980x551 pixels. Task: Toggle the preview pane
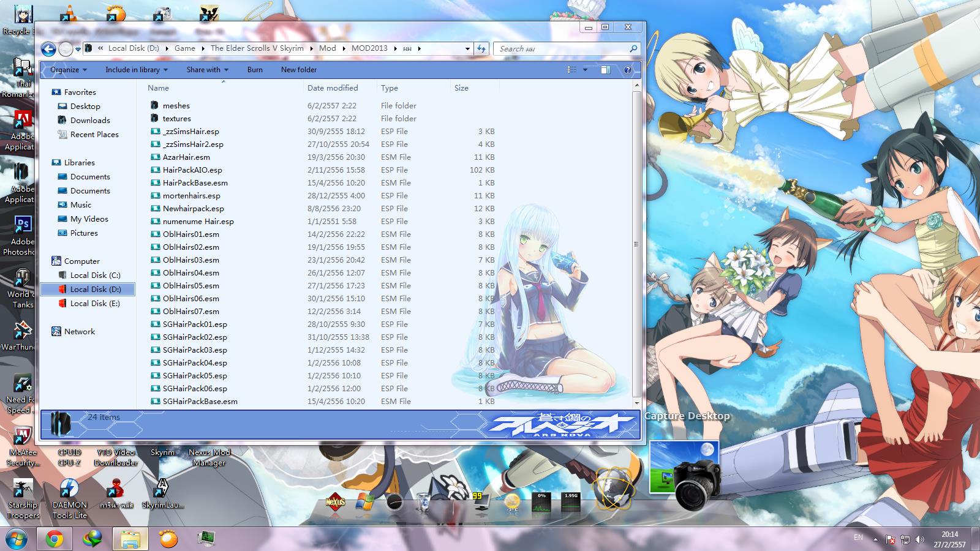pyautogui.click(x=605, y=70)
